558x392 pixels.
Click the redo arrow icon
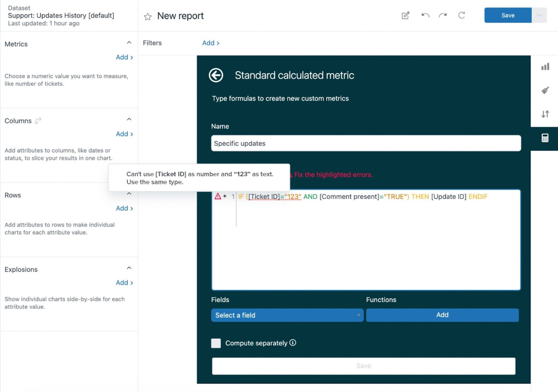click(x=443, y=15)
